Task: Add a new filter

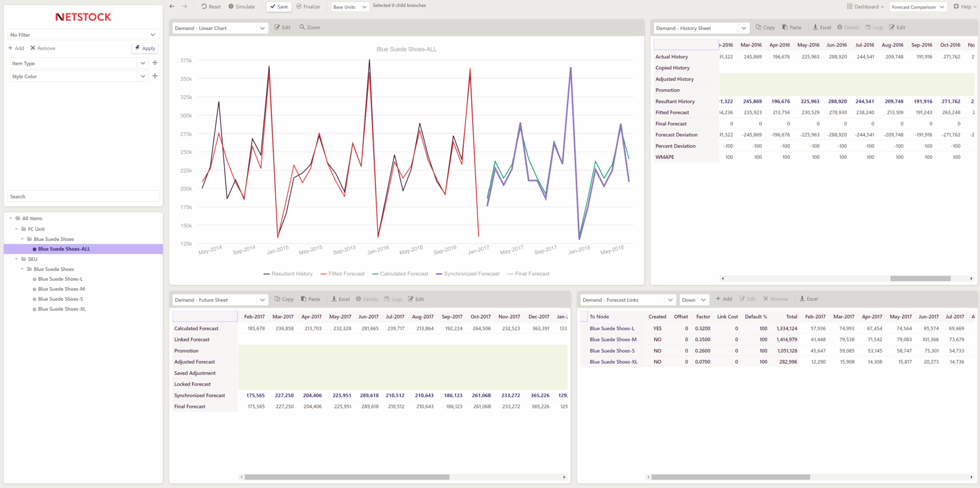Action: point(16,48)
